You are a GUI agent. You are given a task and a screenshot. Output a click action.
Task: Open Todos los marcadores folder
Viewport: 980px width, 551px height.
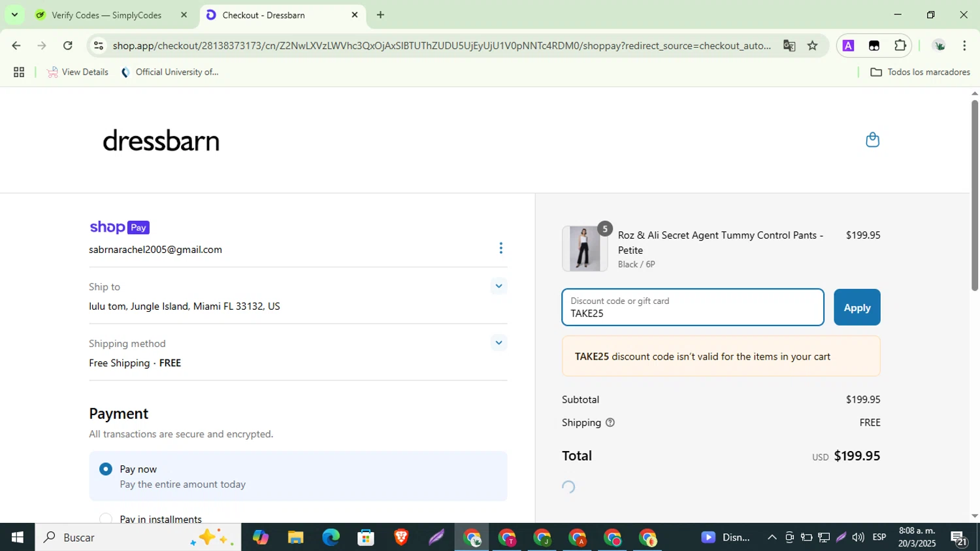pos(920,73)
